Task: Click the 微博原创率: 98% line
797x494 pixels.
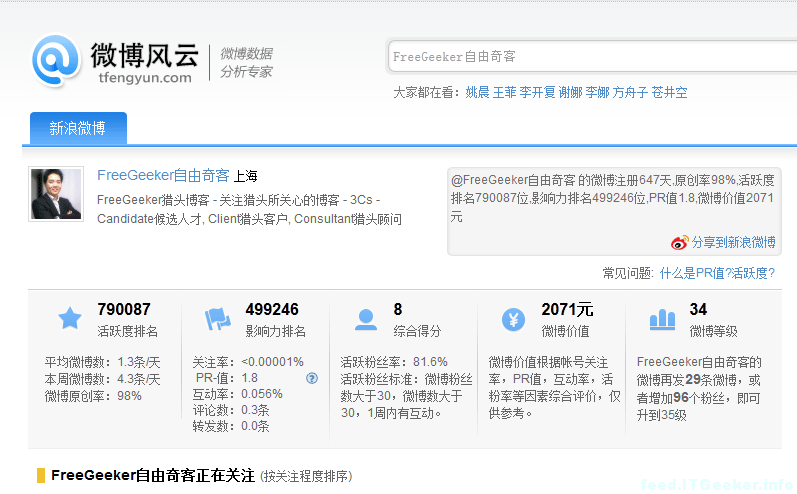Action: (x=93, y=396)
